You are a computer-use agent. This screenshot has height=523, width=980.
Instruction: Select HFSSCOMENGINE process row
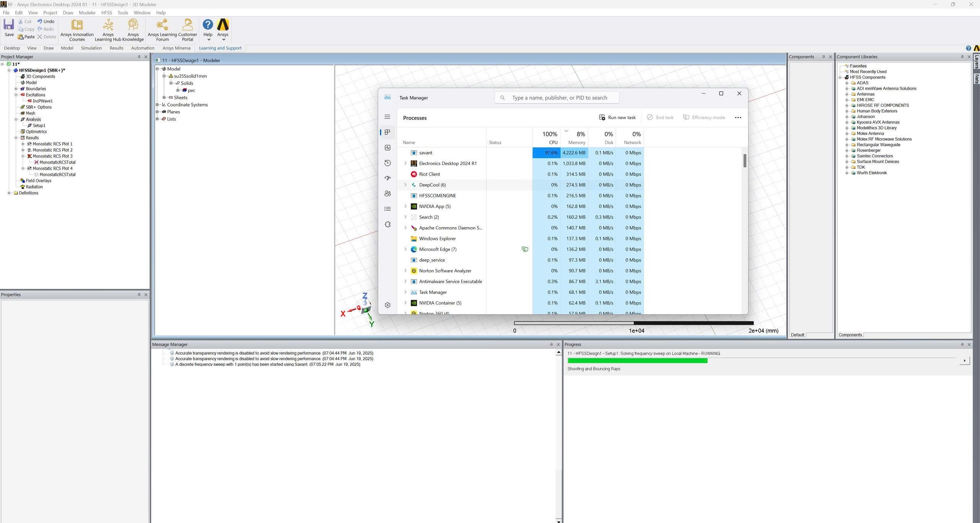tap(521, 195)
